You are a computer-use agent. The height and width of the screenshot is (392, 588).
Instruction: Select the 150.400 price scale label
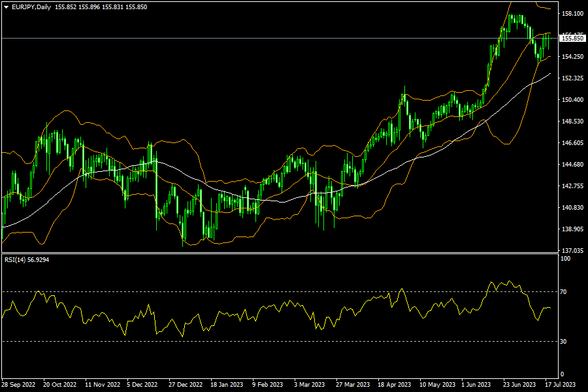pos(572,100)
